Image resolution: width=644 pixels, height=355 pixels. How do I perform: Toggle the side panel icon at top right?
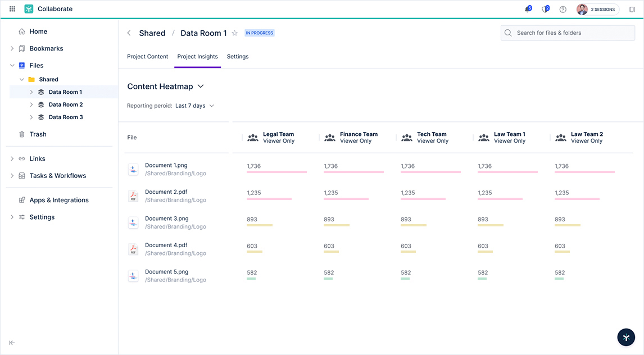click(632, 10)
